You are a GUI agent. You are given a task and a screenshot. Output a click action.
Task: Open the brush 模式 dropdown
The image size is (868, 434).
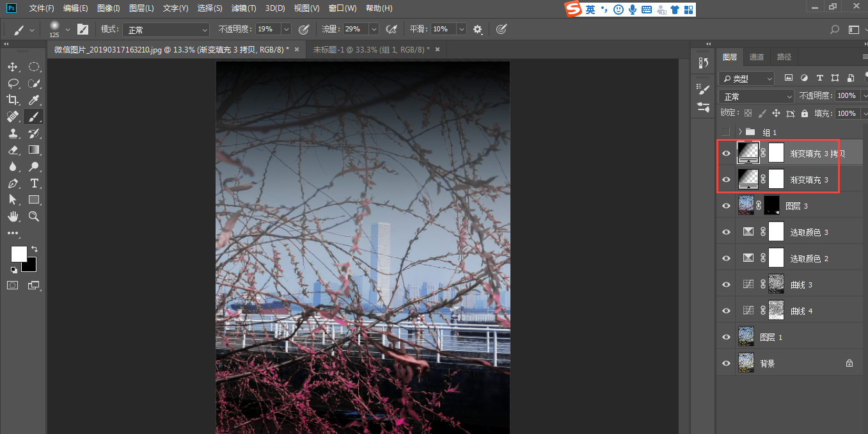[x=168, y=29]
